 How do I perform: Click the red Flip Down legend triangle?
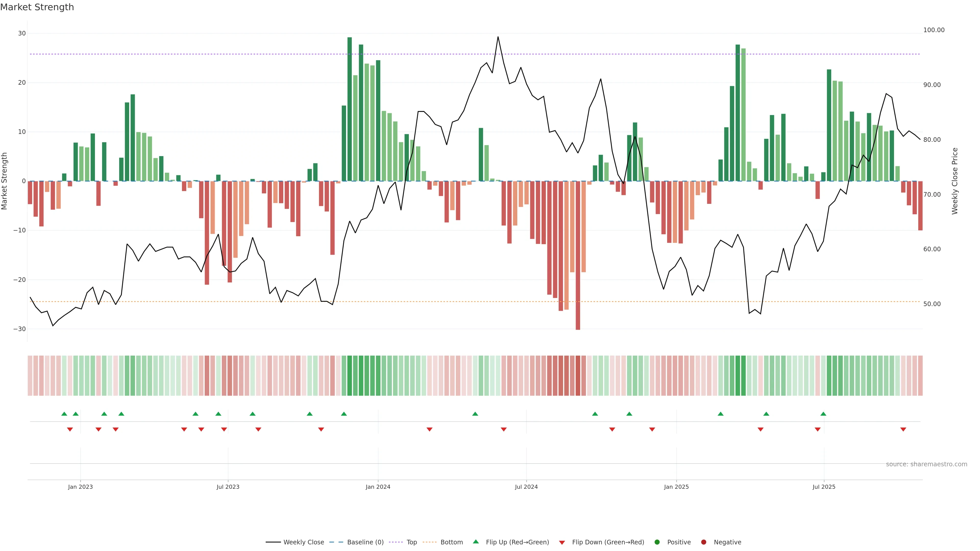click(x=562, y=543)
